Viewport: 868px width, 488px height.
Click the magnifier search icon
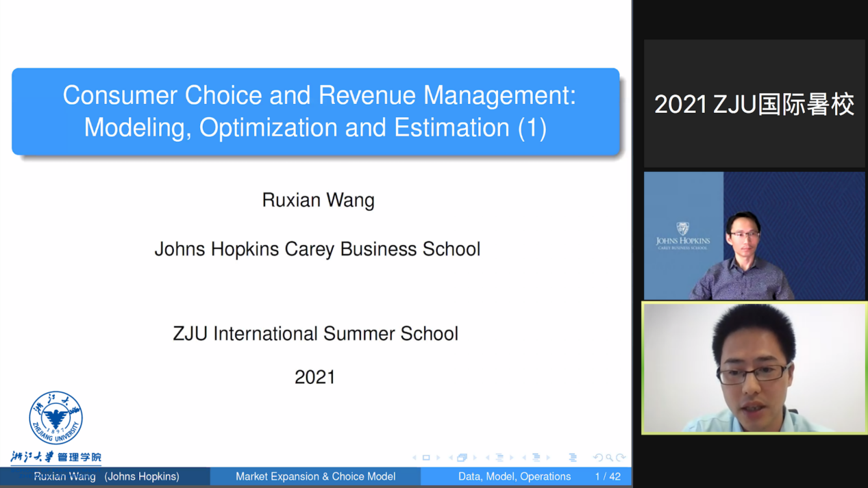(609, 458)
